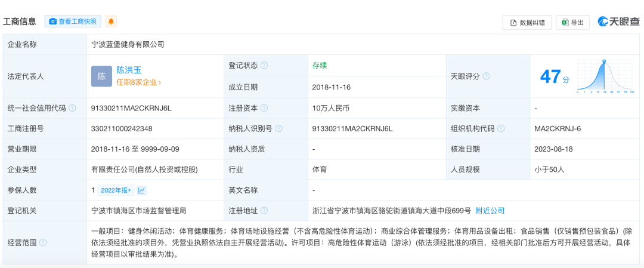Viewport: 644px width, 268px height.
Task: Click the 工商信息 section heading
Action: click(x=19, y=21)
